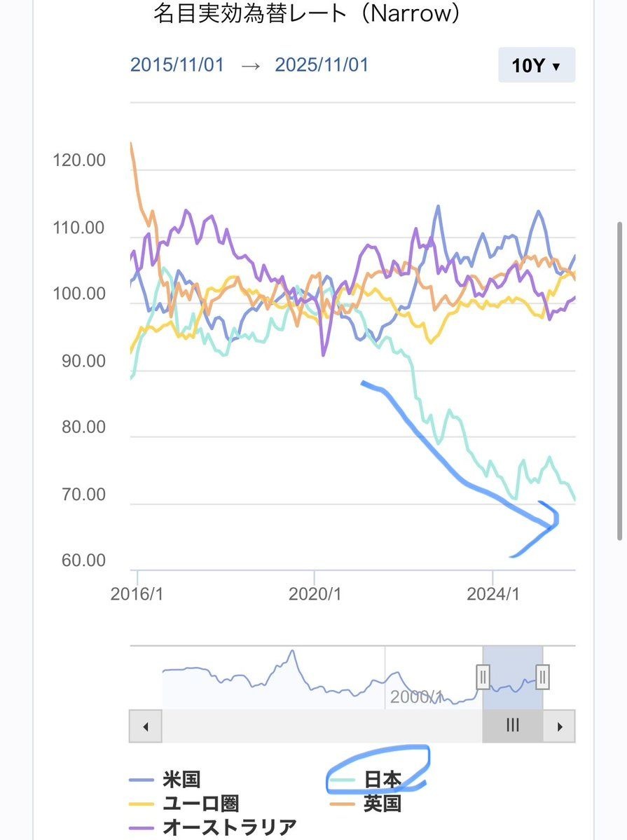Click the 2024/1 x-axis label
This screenshot has width=627, height=840.
(493, 594)
